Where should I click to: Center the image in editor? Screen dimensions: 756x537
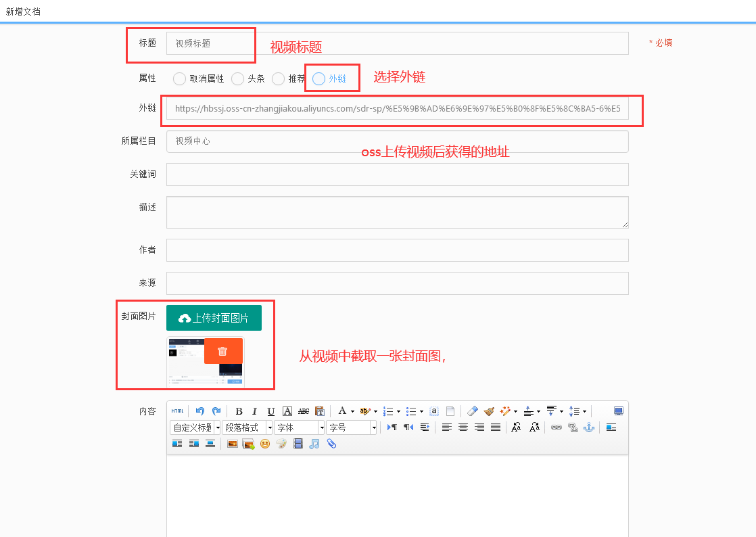tap(210, 444)
